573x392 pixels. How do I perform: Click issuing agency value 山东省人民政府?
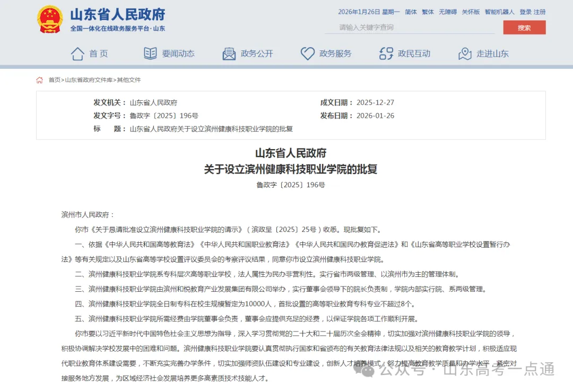(x=153, y=103)
